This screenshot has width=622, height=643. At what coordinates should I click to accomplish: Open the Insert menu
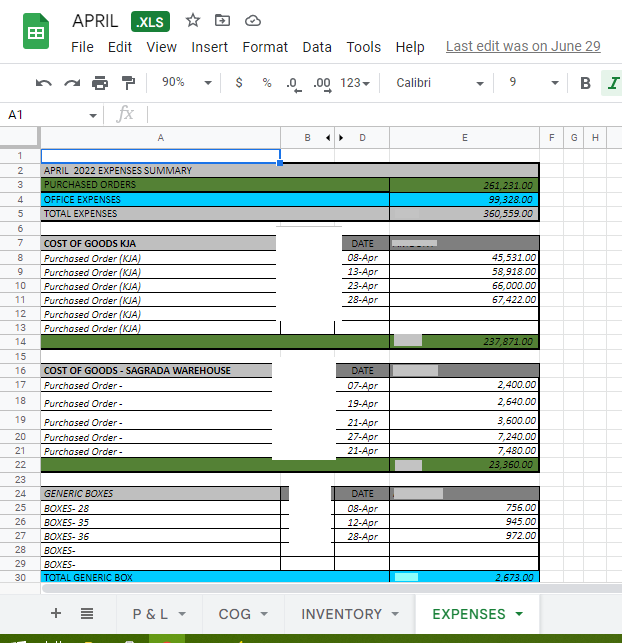pos(210,47)
